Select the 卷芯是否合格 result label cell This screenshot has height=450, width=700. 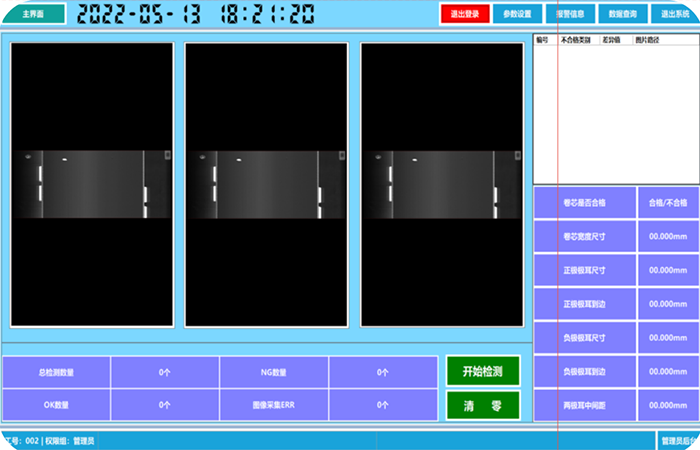click(585, 203)
